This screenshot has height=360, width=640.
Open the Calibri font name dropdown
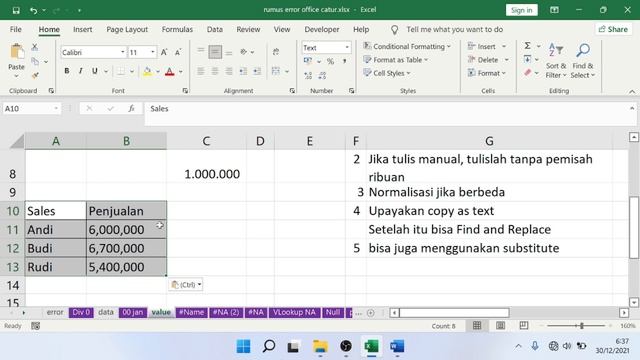point(122,52)
